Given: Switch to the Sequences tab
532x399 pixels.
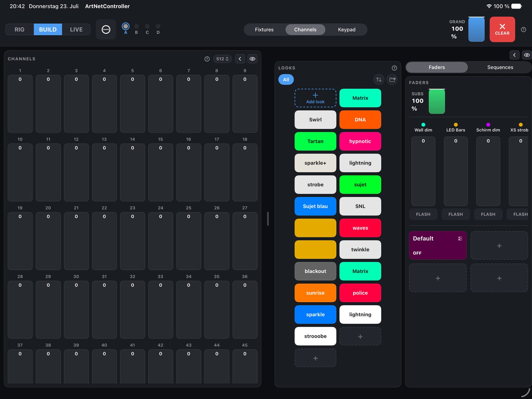Looking at the screenshot, I should point(500,67).
